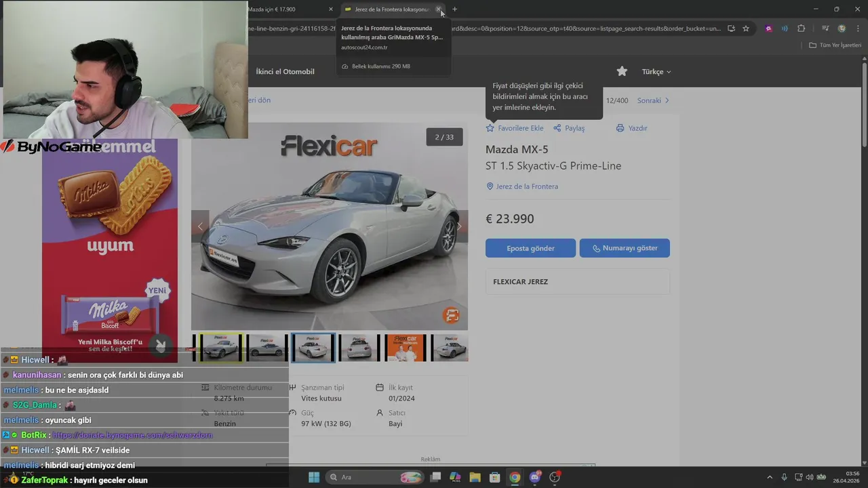Switch to Chrome on taskbar
The image size is (868, 488).
pyautogui.click(x=515, y=477)
